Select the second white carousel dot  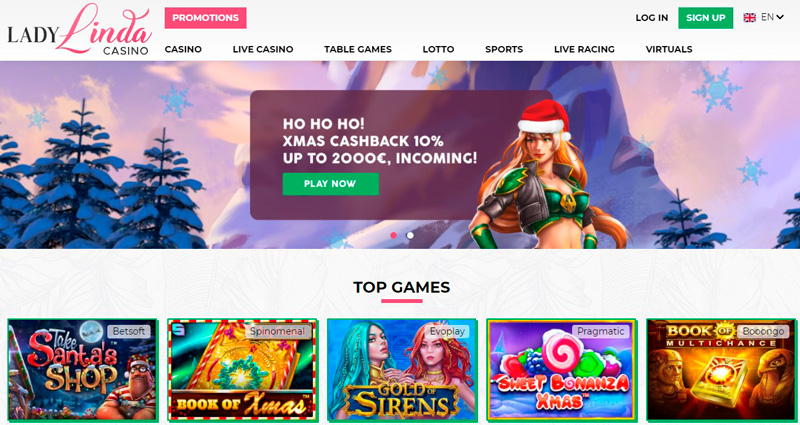410,235
